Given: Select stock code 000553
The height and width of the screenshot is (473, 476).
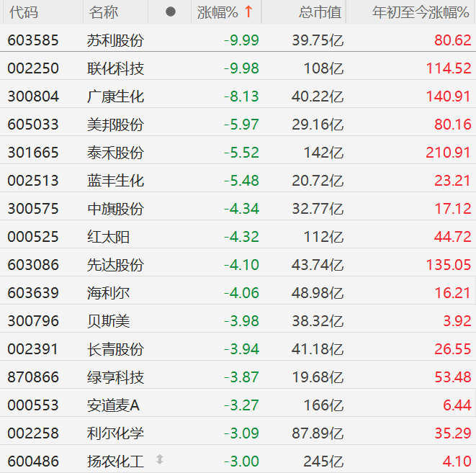Looking at the screenshot, I should (x=33, y=405).
